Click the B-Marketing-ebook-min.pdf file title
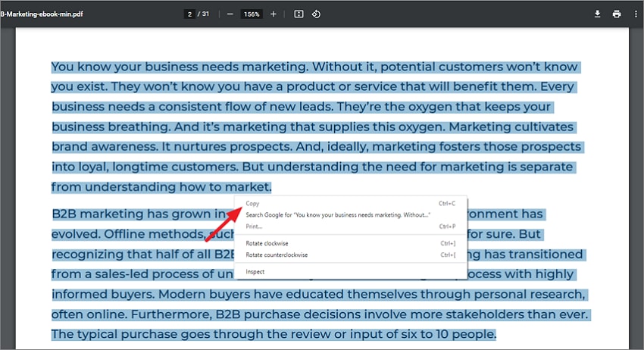 coord(42,14)
